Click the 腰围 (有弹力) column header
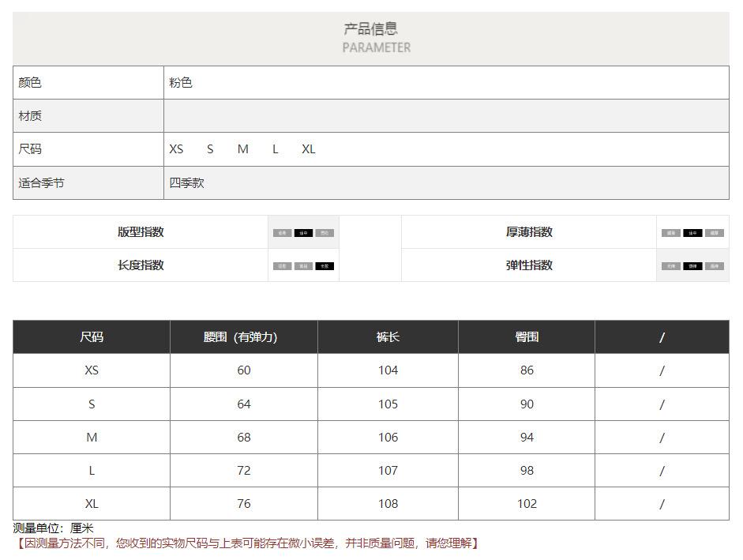 [x=243, y=337]
